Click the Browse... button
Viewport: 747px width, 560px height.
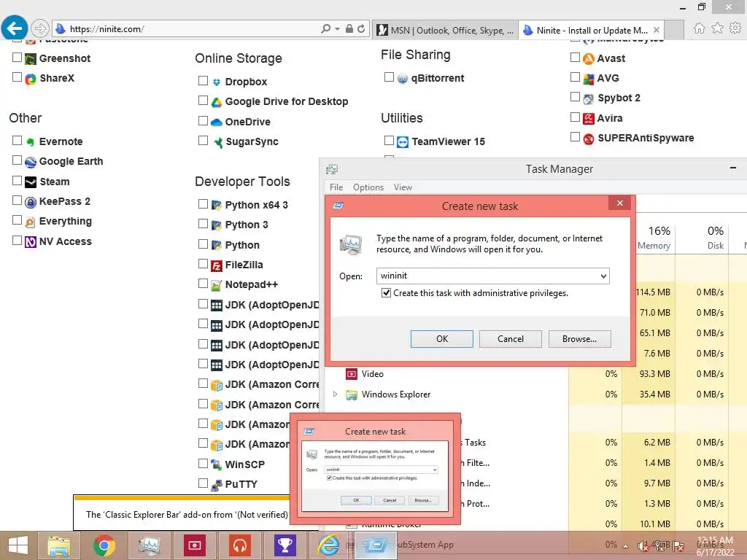[x=579, y=339]
